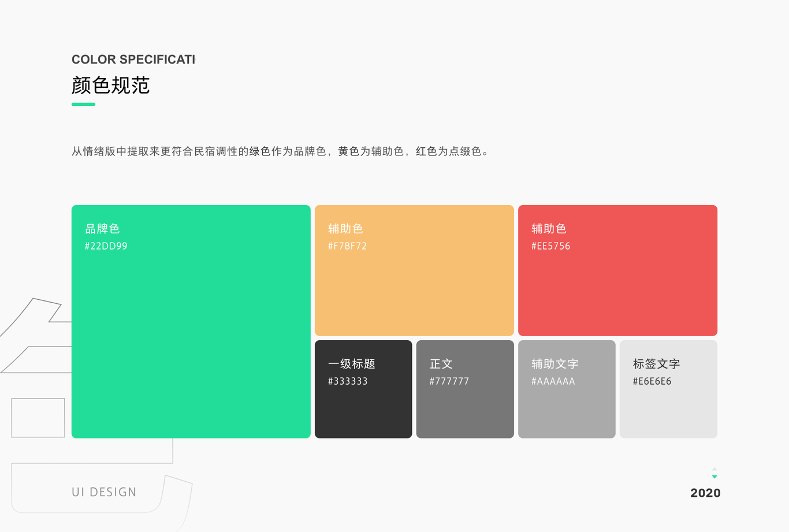This screenshot has width=789, height=532.
Task: Click the 一级标题 label
Action: (352, 364)
